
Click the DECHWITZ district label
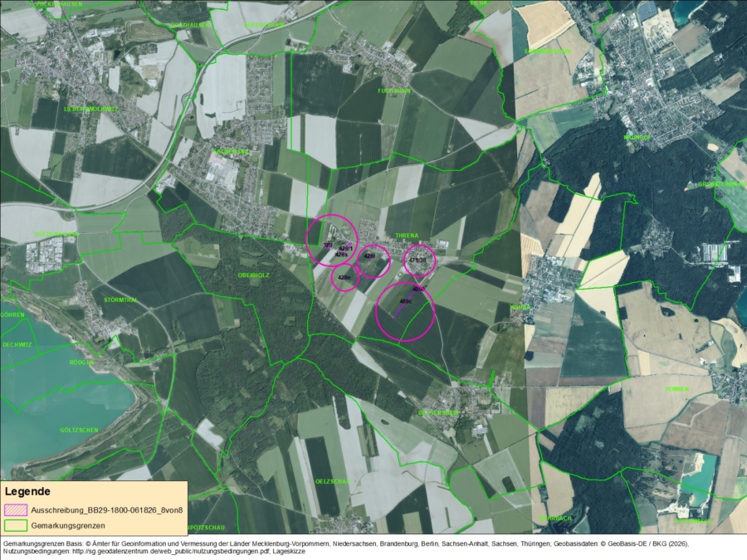(17, 345)
